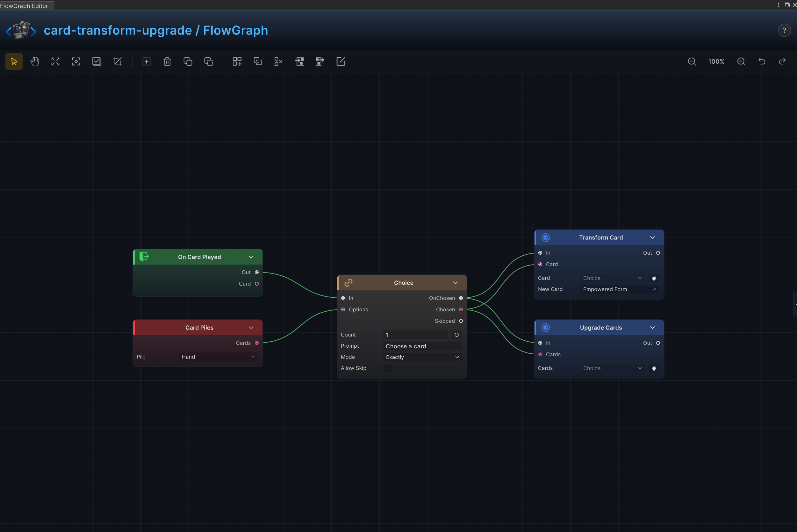Click On Card Played Out port
Image resolution: width=797 pixels, height=532 pixels.
257,273
